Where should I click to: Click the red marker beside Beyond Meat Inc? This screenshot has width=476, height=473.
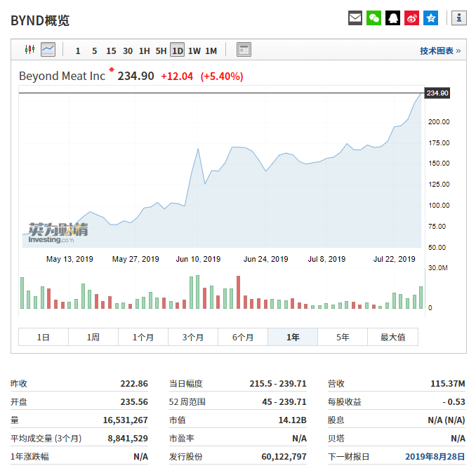(x=112, y=69)
